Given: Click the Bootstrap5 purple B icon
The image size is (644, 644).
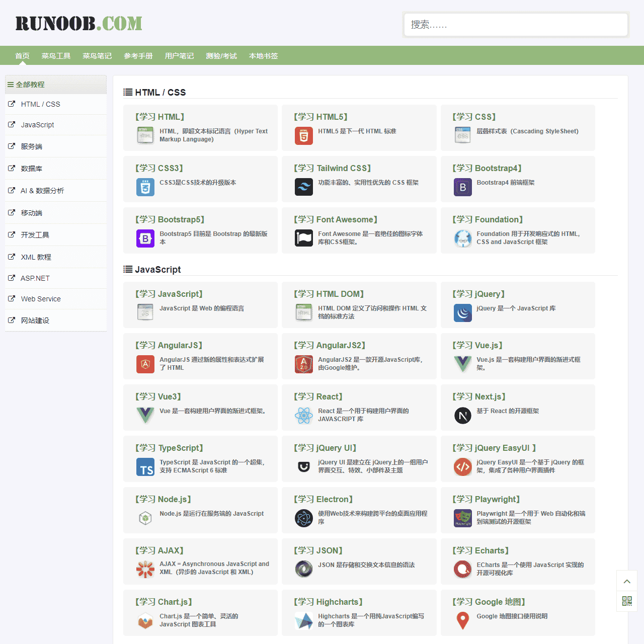Looking at the screenshot, I should pyautogui.click(x=145, y=238).
